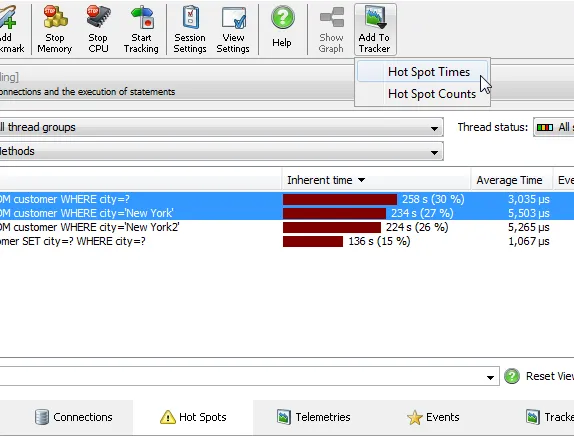This screenshot has width=574, height=436.
Task: Switch to the Events tab
Action: (x=433, y=417)
